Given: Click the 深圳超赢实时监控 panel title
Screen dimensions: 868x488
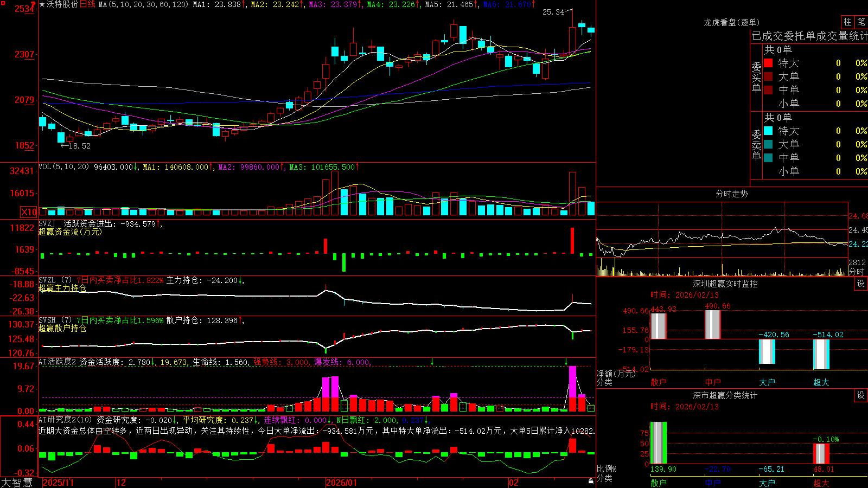Looking at the screenshot, I should point(725,284).
